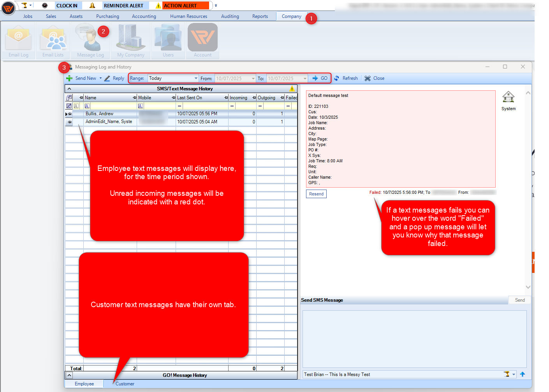Select the 10/07/2025 05:56 PM cell
Screen dimensions: 549x392
point(202,114)
